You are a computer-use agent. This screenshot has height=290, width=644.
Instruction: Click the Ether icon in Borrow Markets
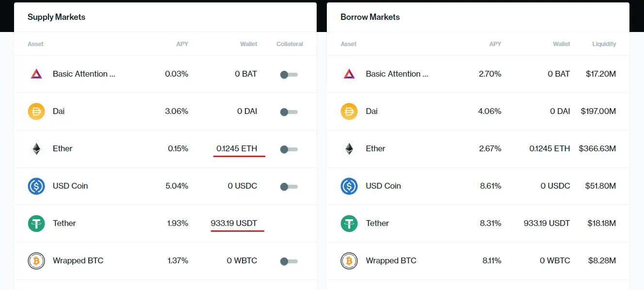click(349, 149)
